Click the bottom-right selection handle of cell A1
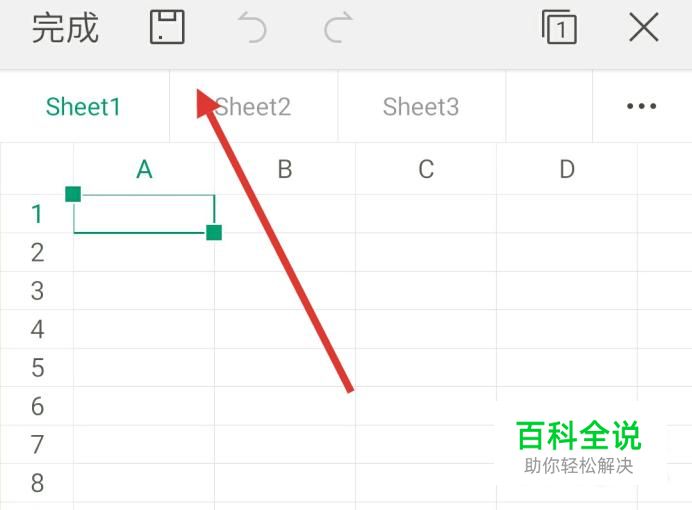 click(x=214, y=233)
